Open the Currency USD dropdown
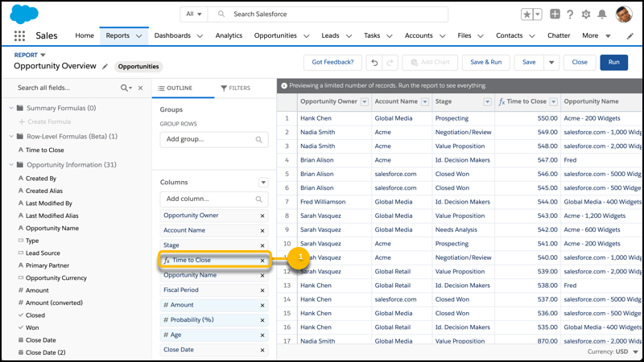This screenshot has width=644, height=362. click(613, 352)
